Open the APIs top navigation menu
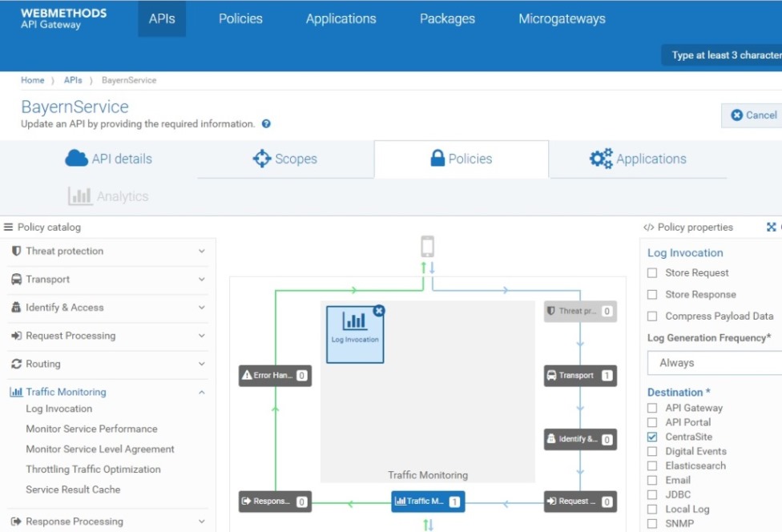Screen dimensions: 782x532 162,19
